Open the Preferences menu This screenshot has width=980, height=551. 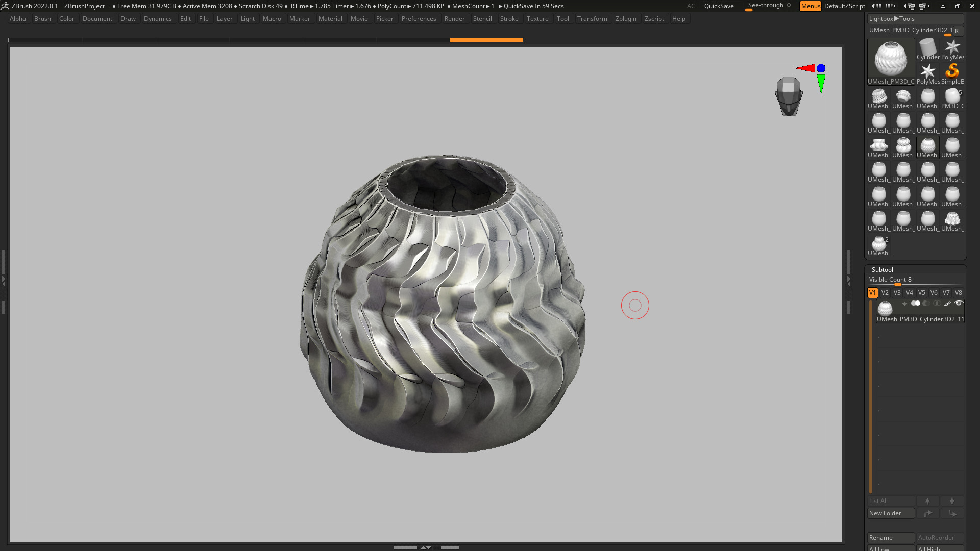(x=419, y=19)
